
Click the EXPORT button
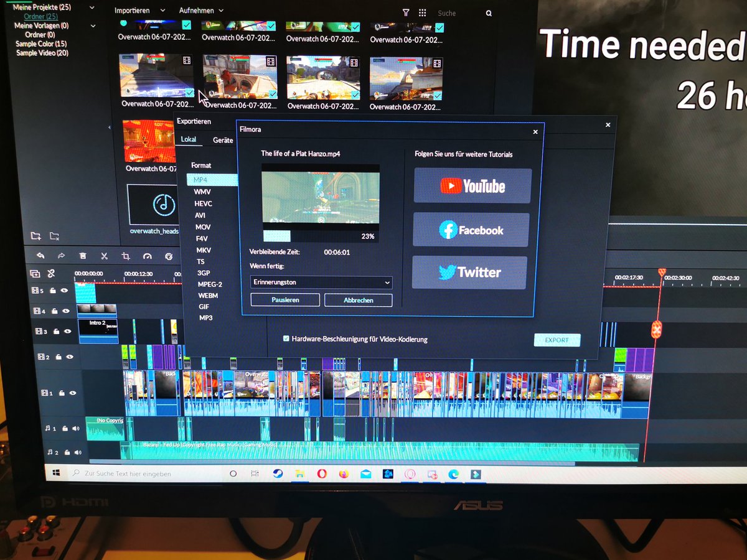click(x=557, y=340)
